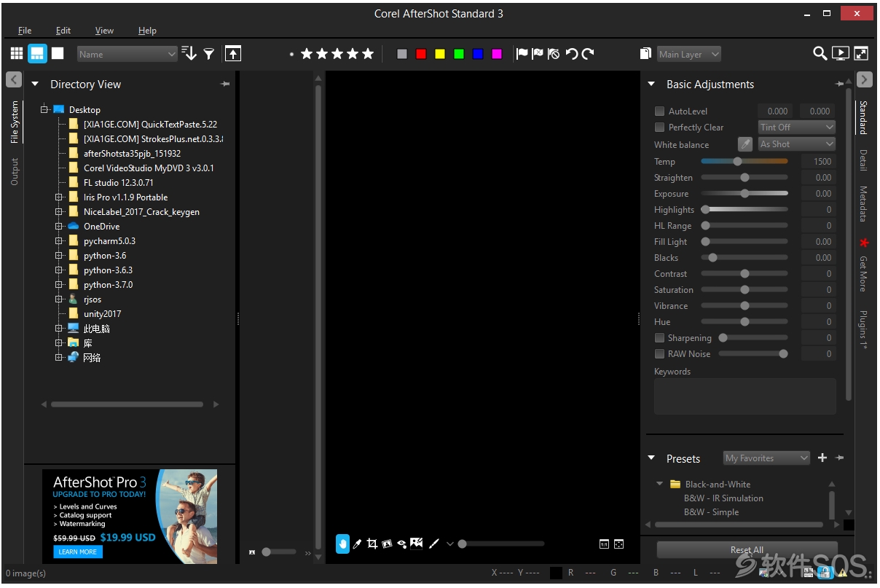Click LEARN MORE in AfterShot Pro ad
This screenshot has width=880, height=588.
coord(78,552)
